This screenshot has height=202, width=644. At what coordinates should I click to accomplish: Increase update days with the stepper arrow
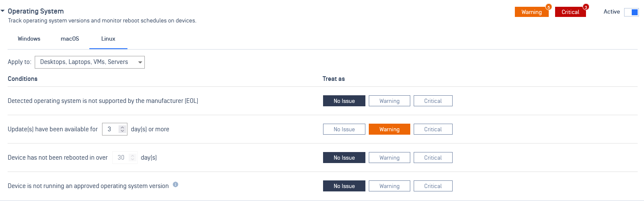point(122,127)
